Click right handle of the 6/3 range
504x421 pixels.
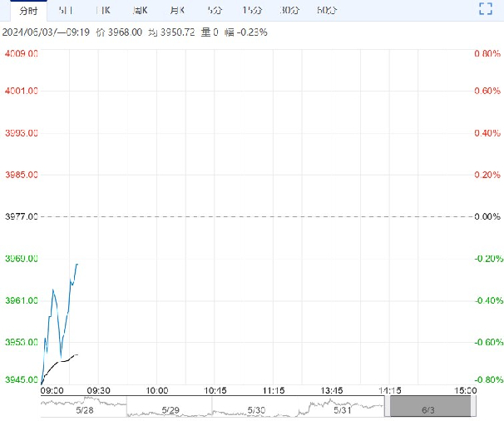pyautogui.click(x=473, y=407)
